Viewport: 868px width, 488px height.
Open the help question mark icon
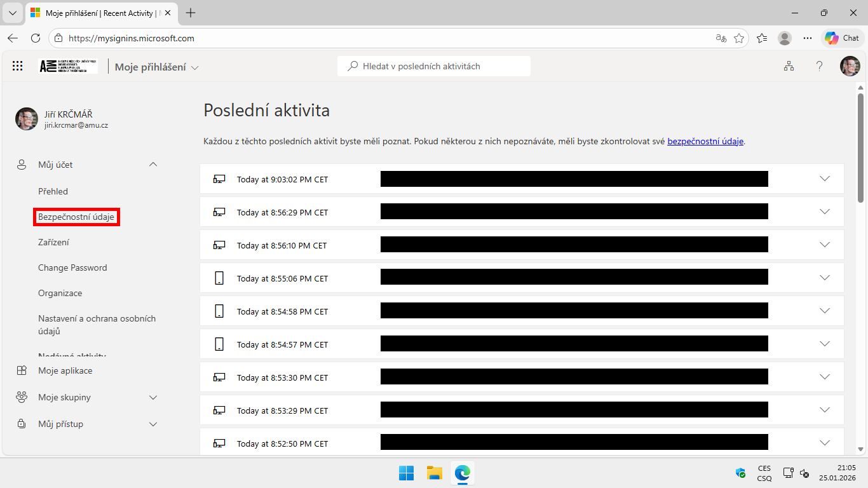pyautogui.click(x=819, y=65)
